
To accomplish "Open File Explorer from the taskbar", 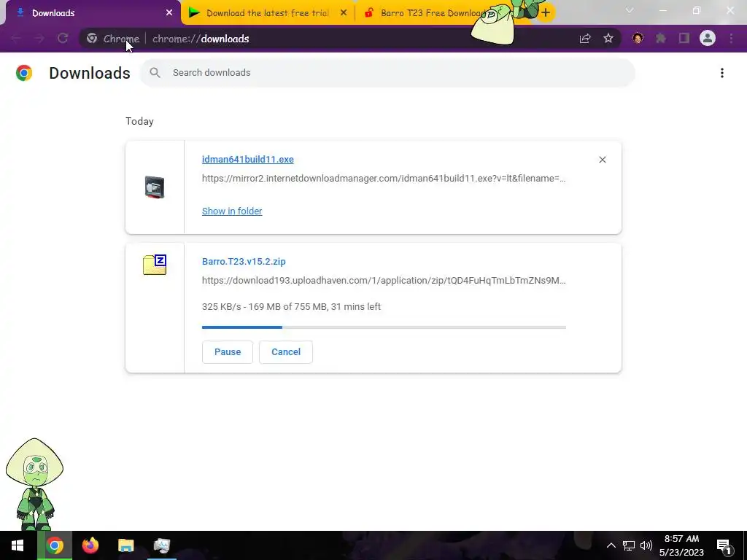I will (125, 545).
